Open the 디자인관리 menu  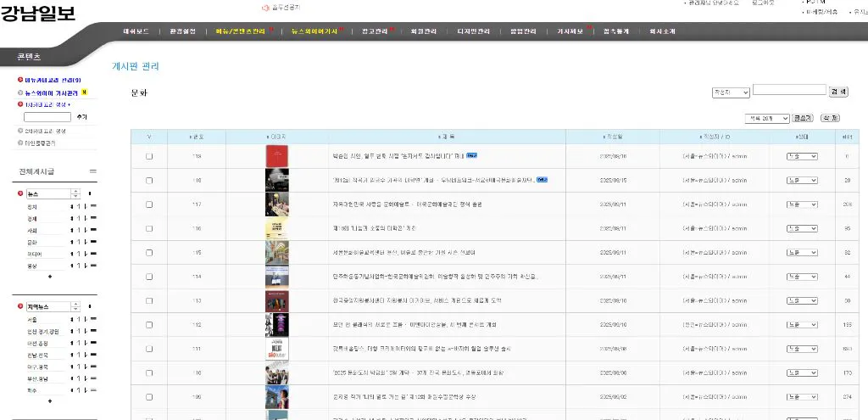tap(473, 31)
